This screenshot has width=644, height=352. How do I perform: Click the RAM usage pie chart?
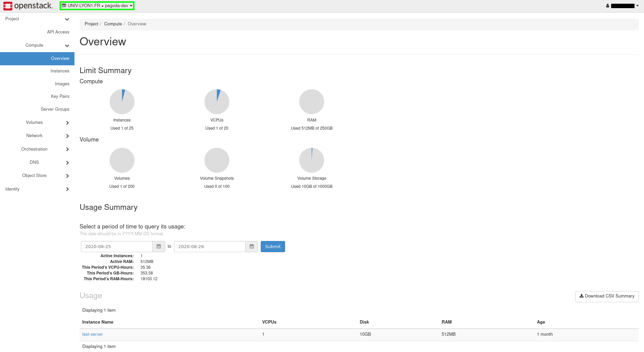312,102
